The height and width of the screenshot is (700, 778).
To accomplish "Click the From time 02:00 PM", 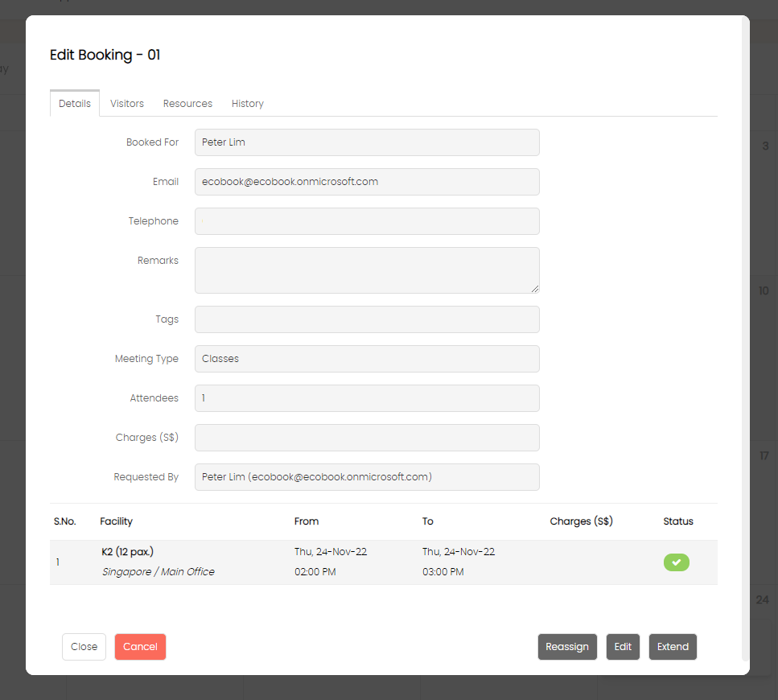I will (x=315, y=571).
